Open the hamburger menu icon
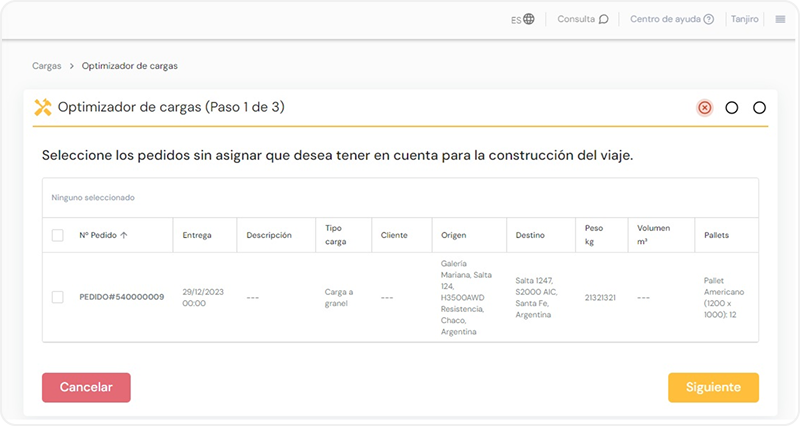Screen dimensions: 800x426 point(780,19)
